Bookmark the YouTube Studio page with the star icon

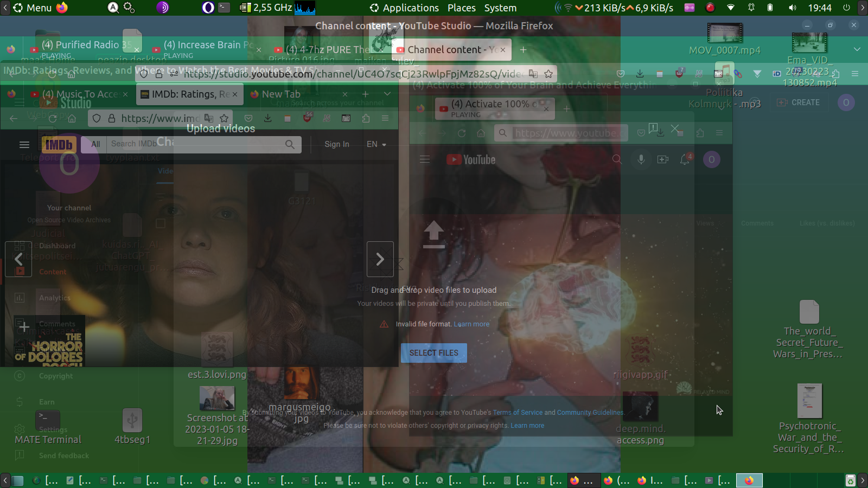coord(548,74)
